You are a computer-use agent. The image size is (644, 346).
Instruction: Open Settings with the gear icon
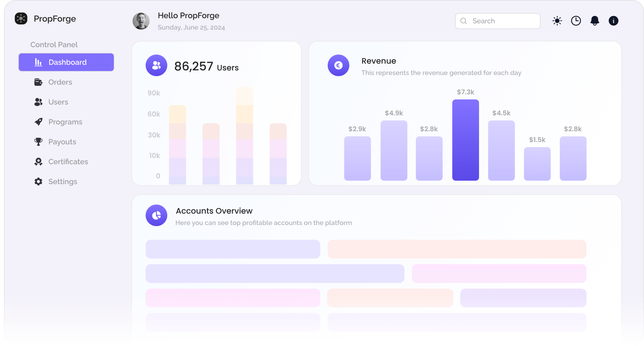pyautogui.click(x=38, y=181)
